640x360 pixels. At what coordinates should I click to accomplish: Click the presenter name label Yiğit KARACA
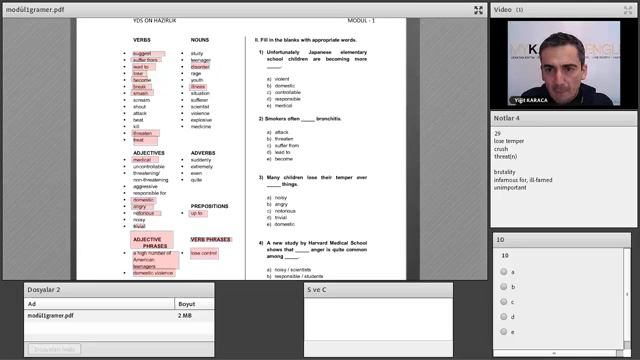point(531,100)
